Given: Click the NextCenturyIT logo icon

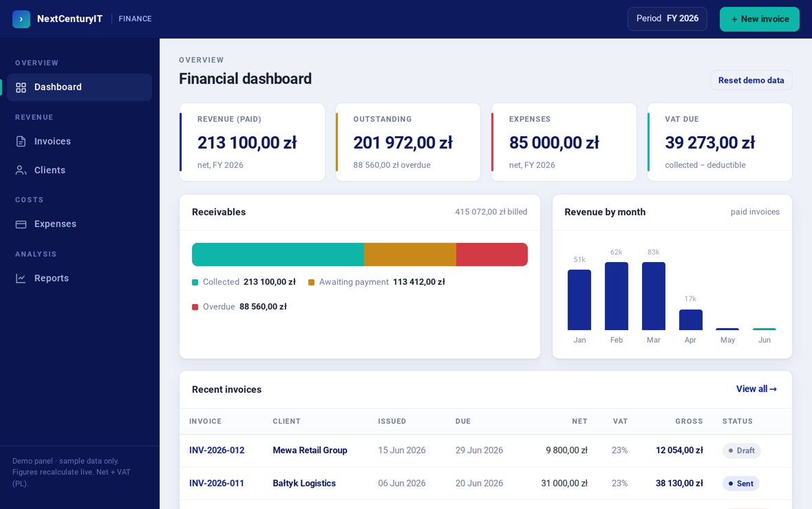Looking at the screenshot, I should (21, 19).
